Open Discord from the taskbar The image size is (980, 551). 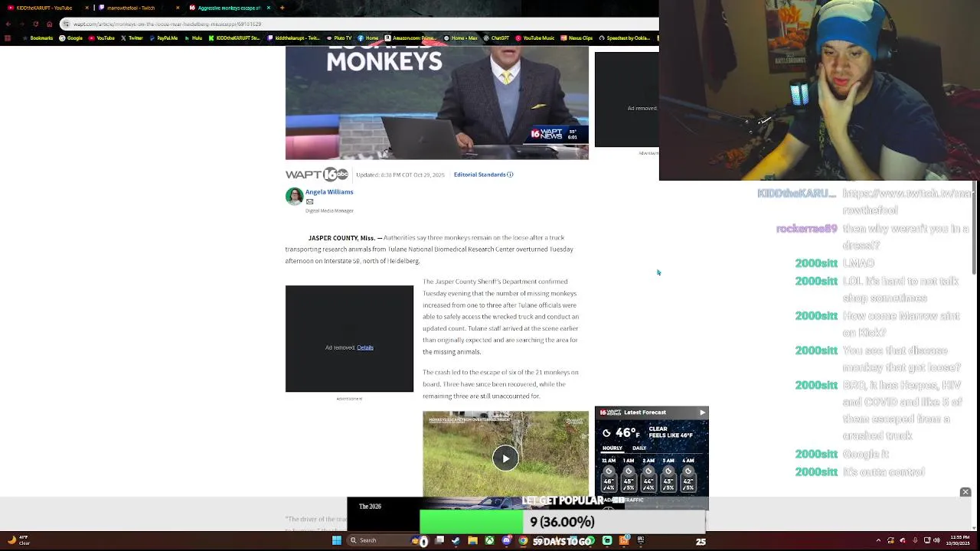coord(506,540)
